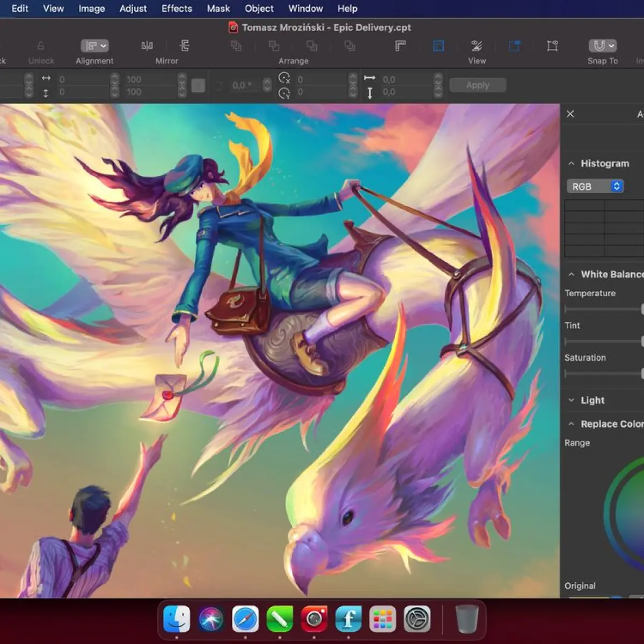644x644 pixels.
Task: Click the rotation angle field stepper
Action: pyautogui.click(x=267, y=85)
